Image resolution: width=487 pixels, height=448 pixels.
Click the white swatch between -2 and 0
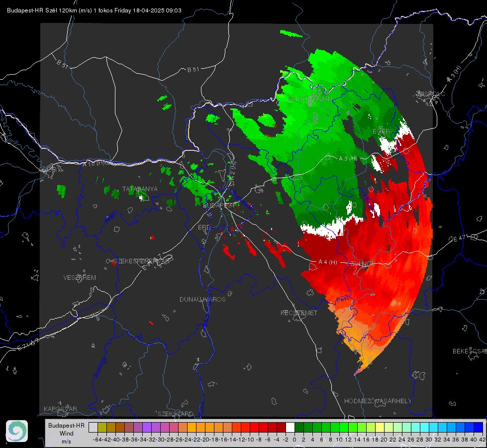[x=290, y=427]
